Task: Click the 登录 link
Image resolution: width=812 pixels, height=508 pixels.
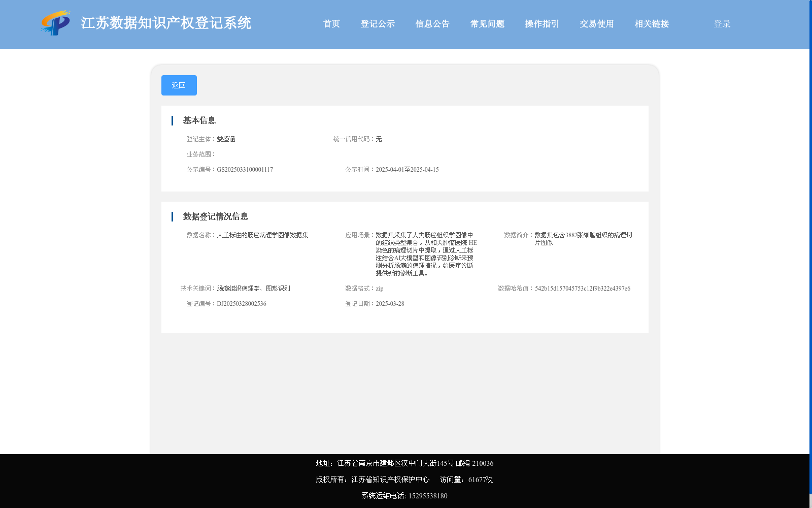Action: [x=722, y=24]
